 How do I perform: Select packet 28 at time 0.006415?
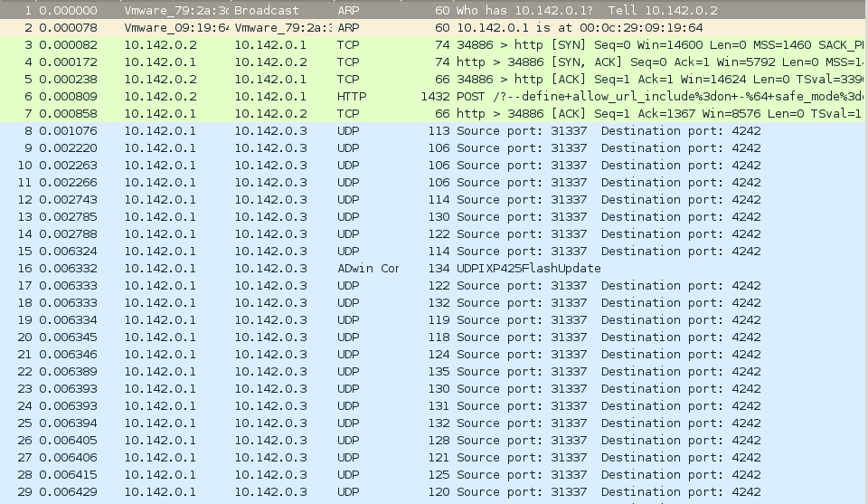pos(434,473)
